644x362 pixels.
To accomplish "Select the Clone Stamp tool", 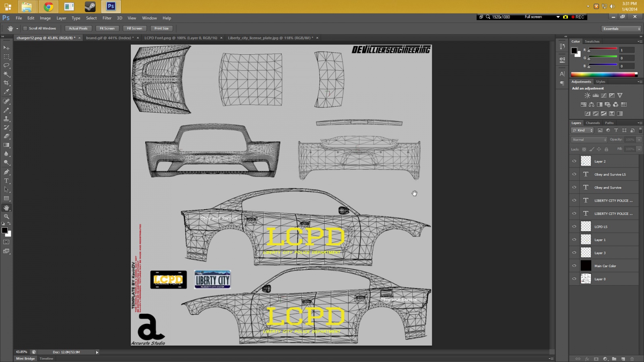I will (6, 119).
